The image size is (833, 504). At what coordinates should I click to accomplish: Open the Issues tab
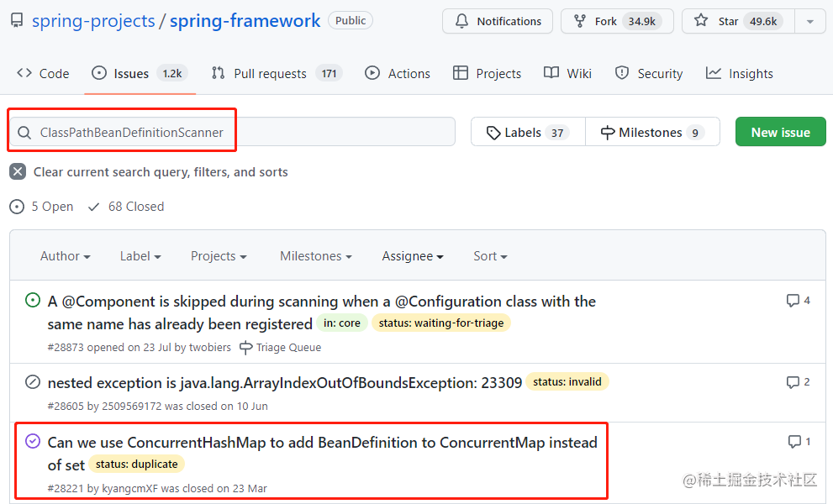140,73
